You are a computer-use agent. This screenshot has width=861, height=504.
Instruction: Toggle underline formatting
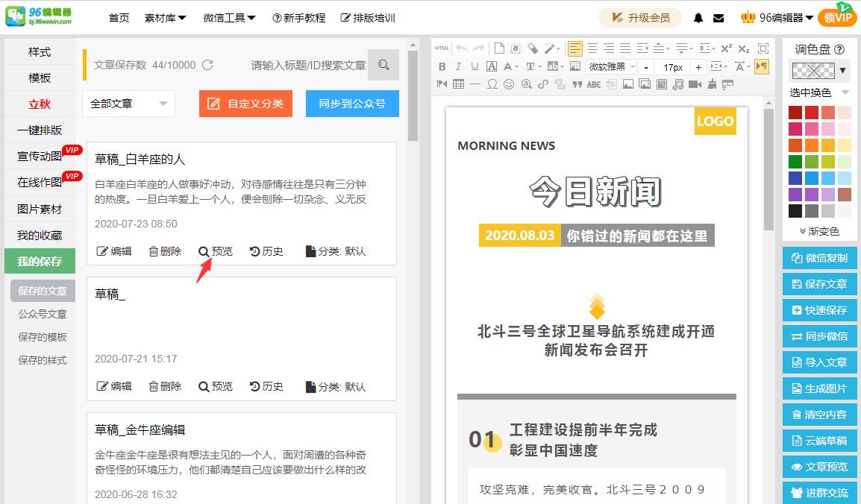tap(474, 66)
